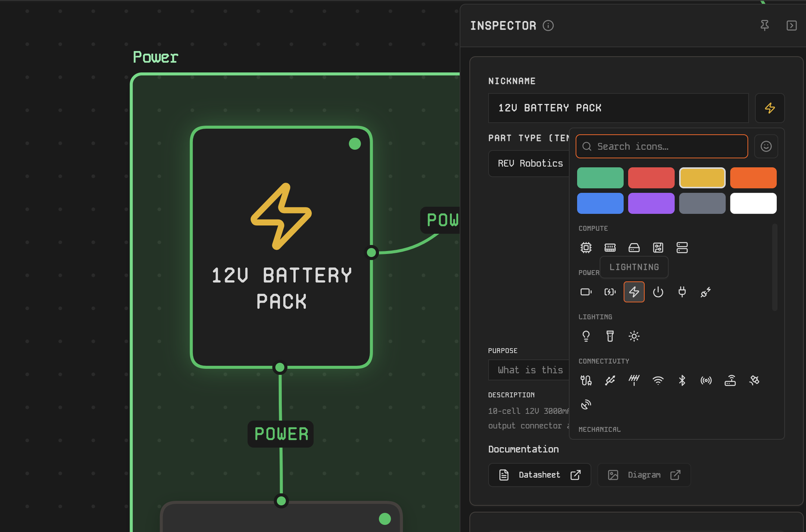Select the cable icon under Connectivity

tap(586, 380)
